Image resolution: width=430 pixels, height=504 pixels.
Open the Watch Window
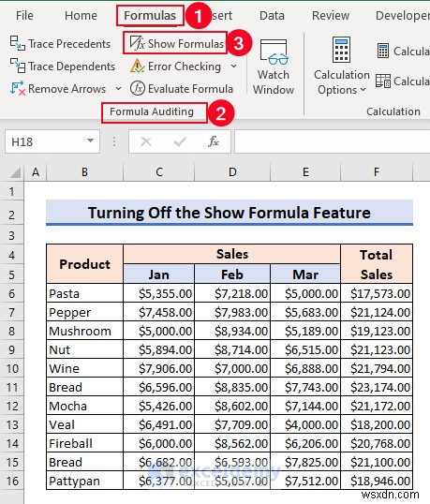click(274, 67)
